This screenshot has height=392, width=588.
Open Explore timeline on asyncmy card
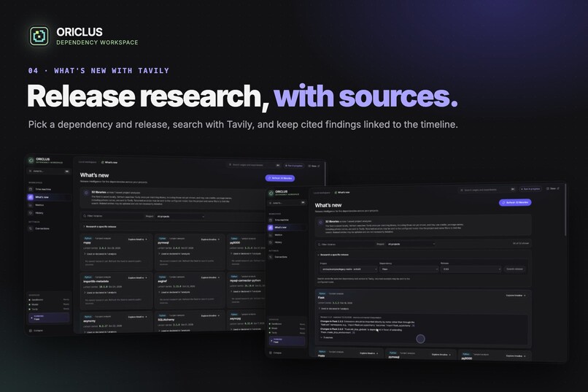pos(138,317)
